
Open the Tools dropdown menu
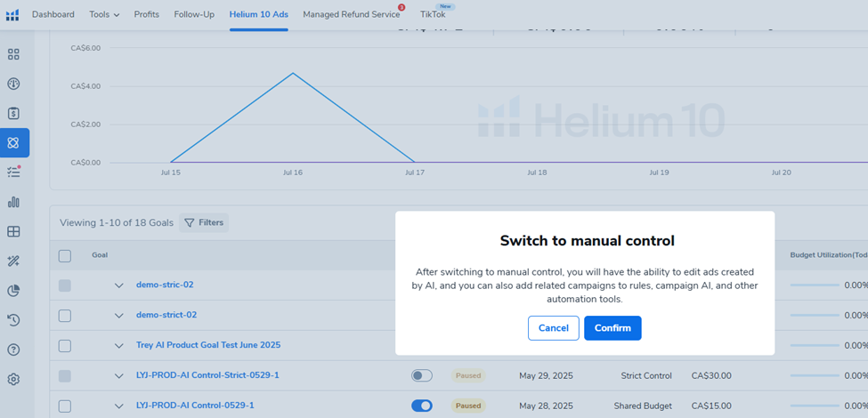point(104,14)
